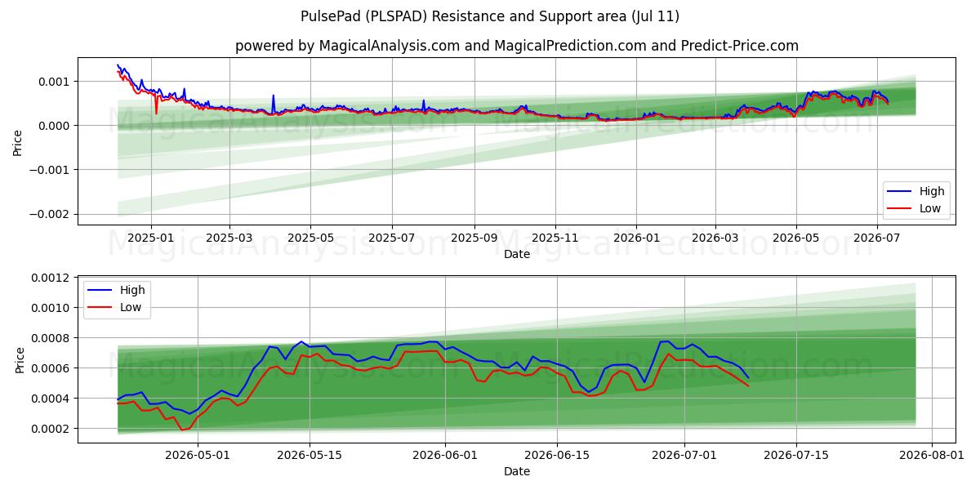Click the 'Date' axis label under lower chart

click(x=517, y=471)
